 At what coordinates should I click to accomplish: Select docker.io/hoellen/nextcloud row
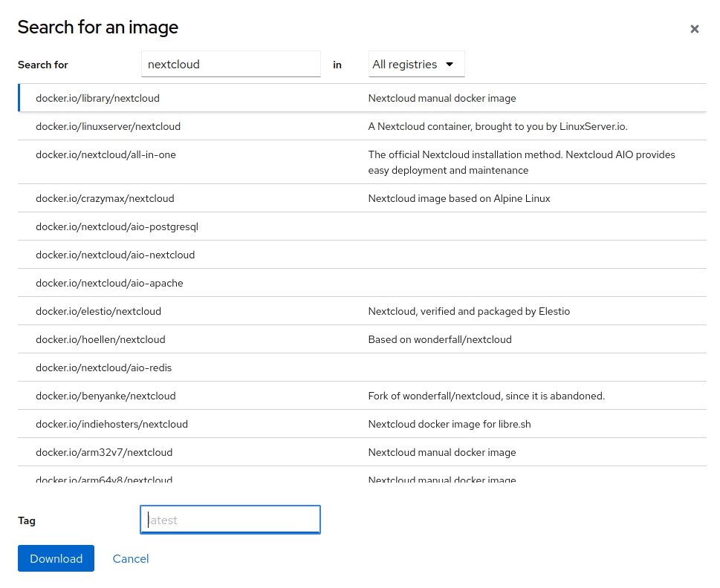tap(100, 339)
